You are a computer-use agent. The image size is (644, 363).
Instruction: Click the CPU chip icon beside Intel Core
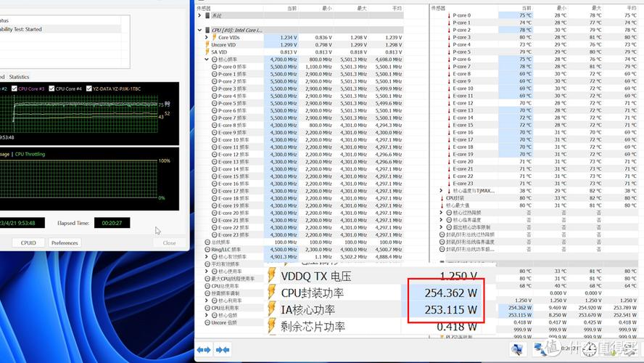(x=207, y=30)
